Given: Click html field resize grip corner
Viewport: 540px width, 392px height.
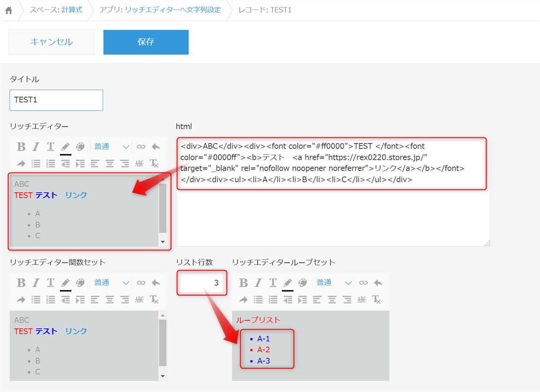Looking at the screenshot, I should pos(487,243).
